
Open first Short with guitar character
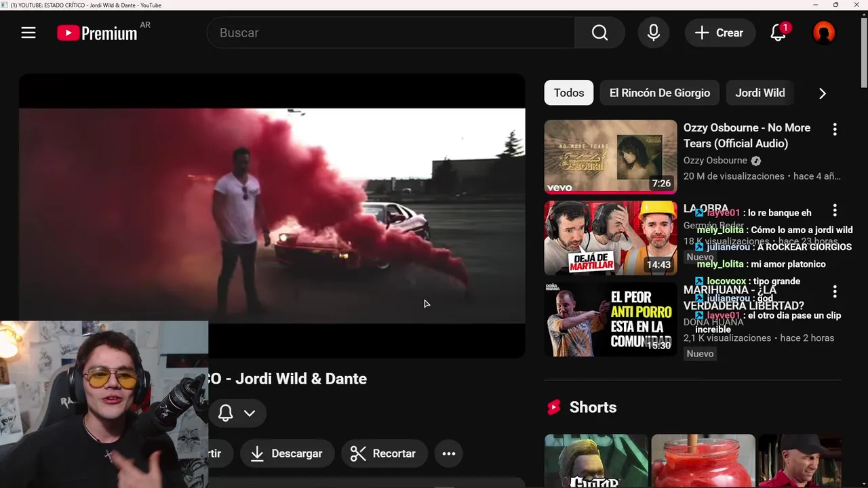596,461
